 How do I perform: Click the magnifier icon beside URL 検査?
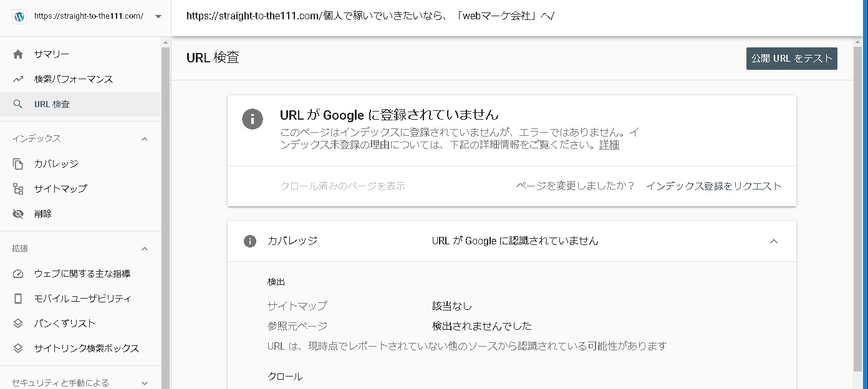[18, 104]
